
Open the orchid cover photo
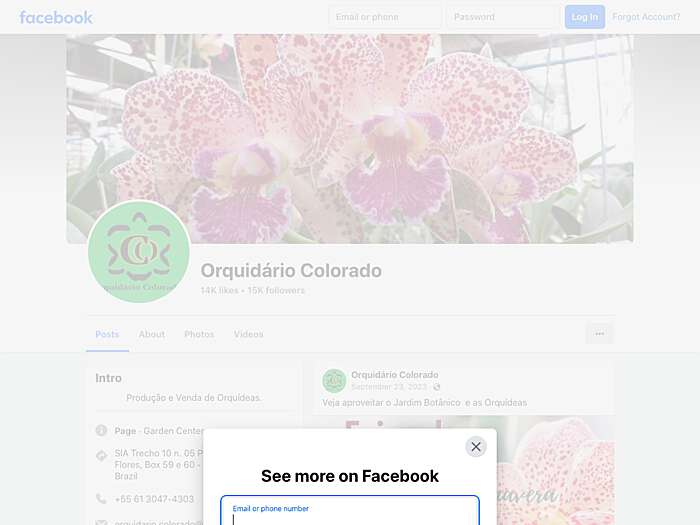click(350, 138)
